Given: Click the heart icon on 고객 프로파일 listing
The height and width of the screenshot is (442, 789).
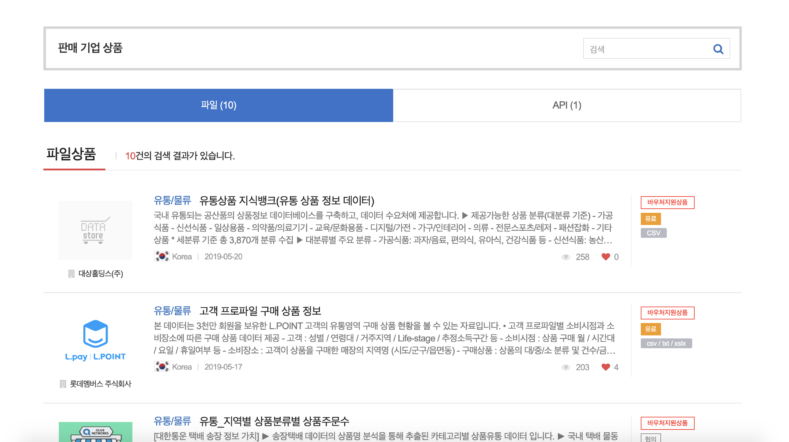Looking at the screenshot, I should pyautogui.click(x=605, y=367).
